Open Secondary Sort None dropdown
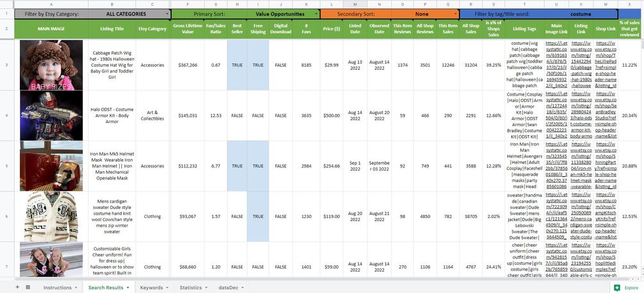644x293 pixels. tap(455, 14)
